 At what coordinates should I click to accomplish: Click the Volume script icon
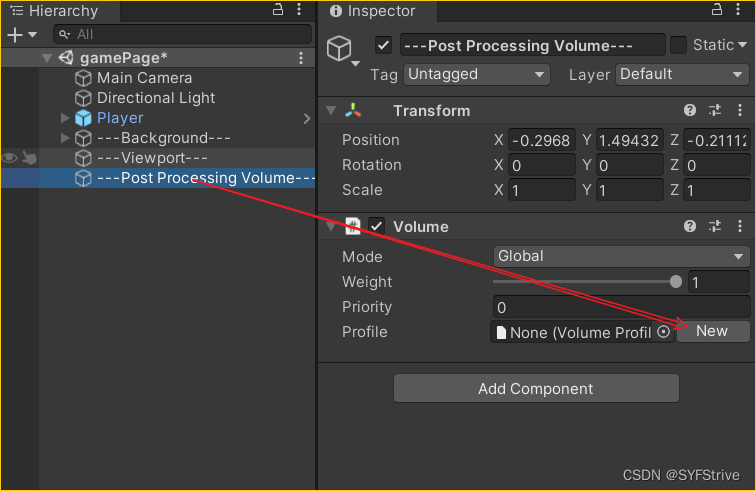pos(353,226)
